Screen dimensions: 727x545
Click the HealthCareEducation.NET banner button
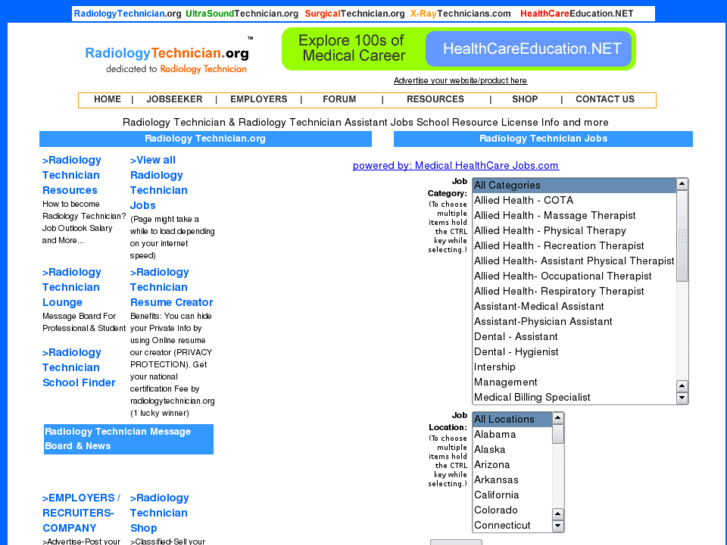click(x=529, y=49)
